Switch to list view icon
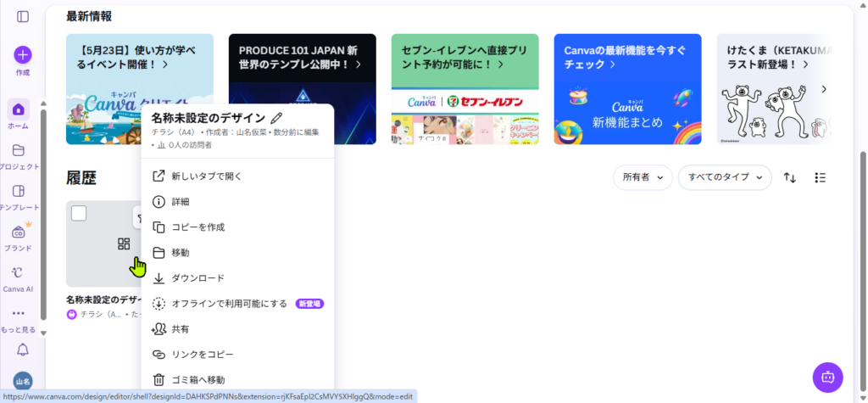Screen dimensions: 868x403 click(821, 177)
